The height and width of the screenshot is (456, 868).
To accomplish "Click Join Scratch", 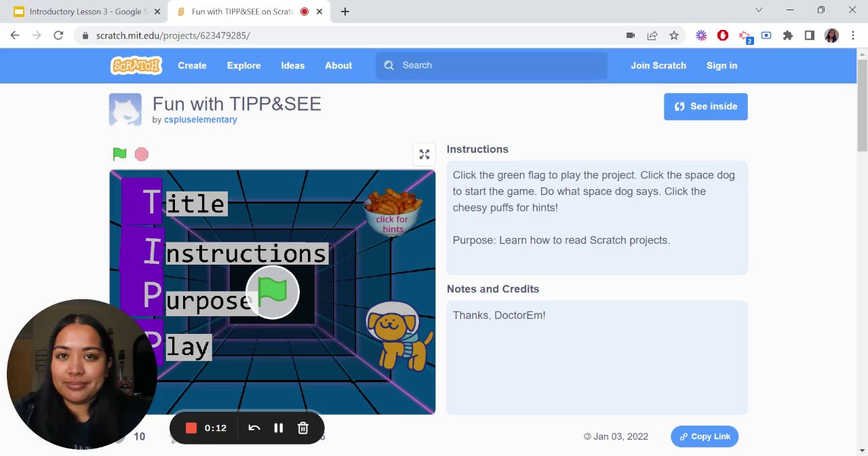I will click(x=658, y=66).
